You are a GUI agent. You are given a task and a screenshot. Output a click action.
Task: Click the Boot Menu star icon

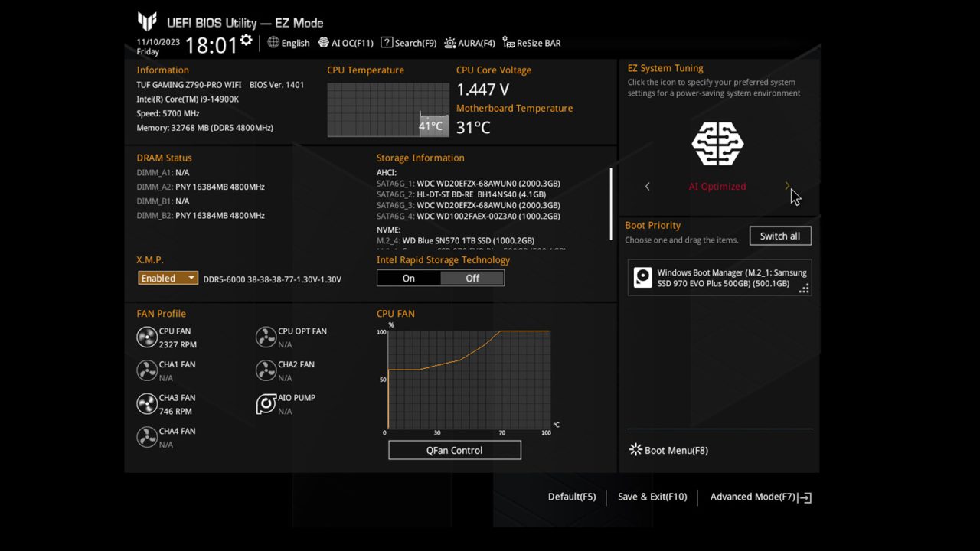click(x=635, y=450)
